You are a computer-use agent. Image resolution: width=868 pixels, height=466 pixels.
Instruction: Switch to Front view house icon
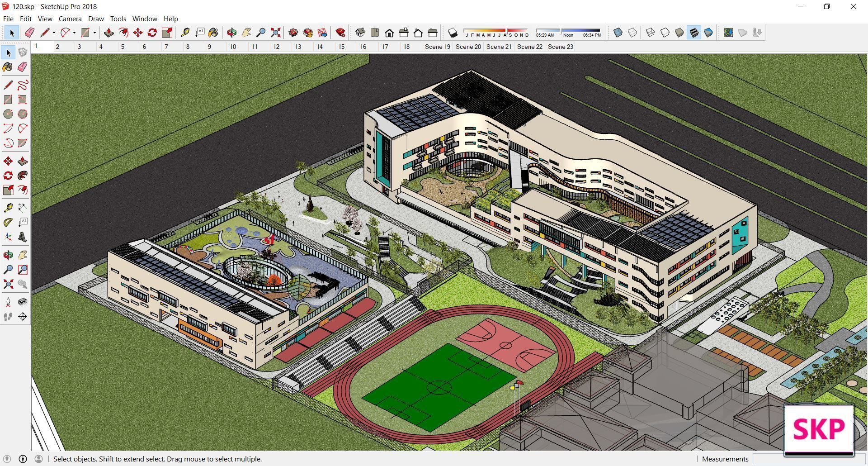point(389,33)
